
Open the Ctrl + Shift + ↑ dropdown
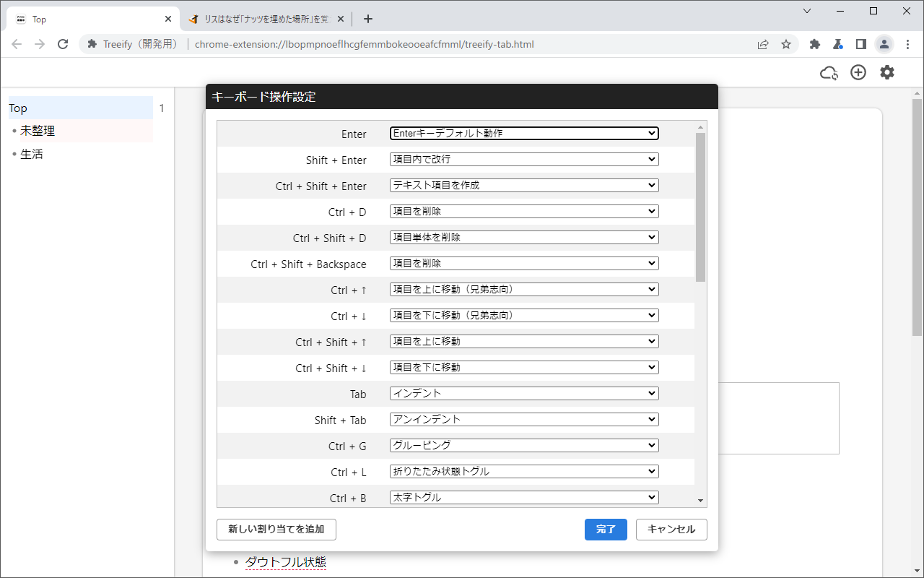click(524, 341)
